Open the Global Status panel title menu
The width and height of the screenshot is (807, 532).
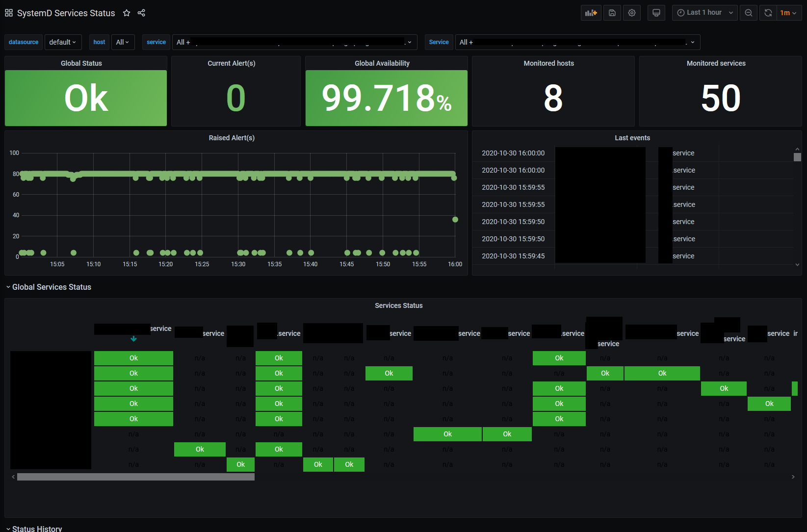[81, 63]
